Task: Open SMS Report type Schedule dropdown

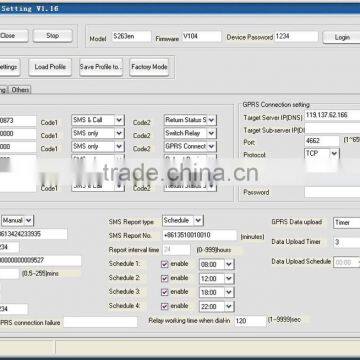Action: (x=183, y=220)
